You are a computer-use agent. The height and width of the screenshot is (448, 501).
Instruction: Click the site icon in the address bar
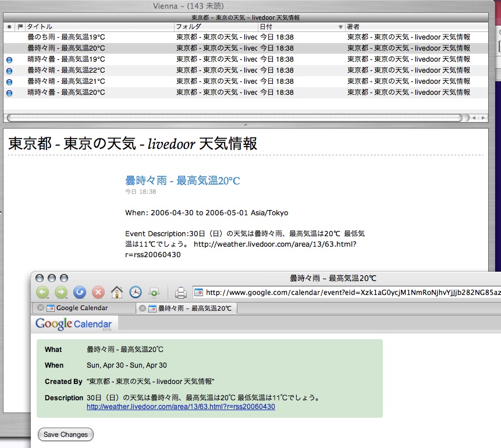[199, 292]
